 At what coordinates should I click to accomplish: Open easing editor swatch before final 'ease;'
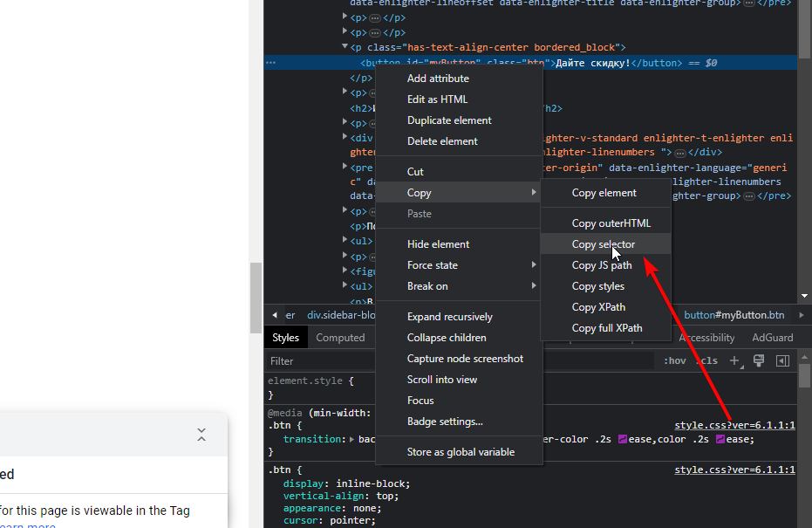pos(720,439)
